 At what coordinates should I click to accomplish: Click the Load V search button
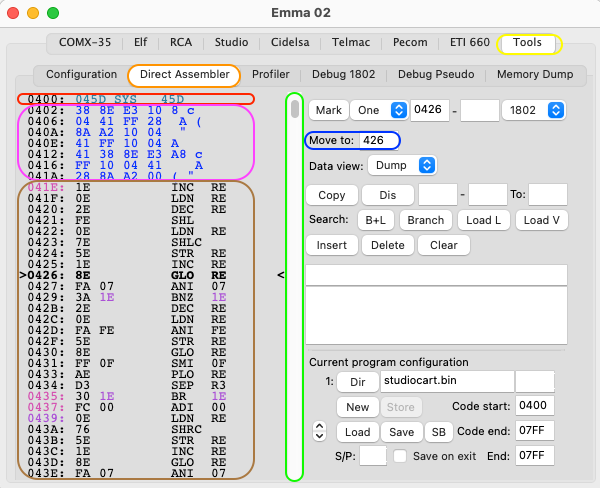point(541,220)
